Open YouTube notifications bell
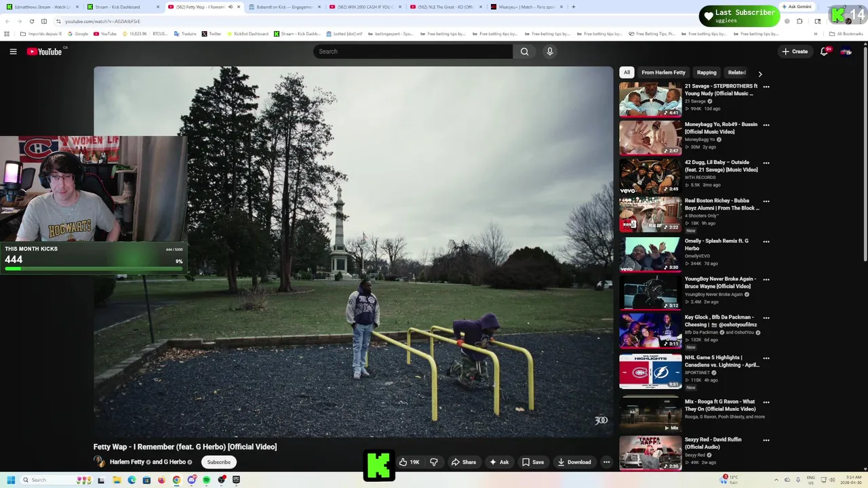 coord(824,52)
